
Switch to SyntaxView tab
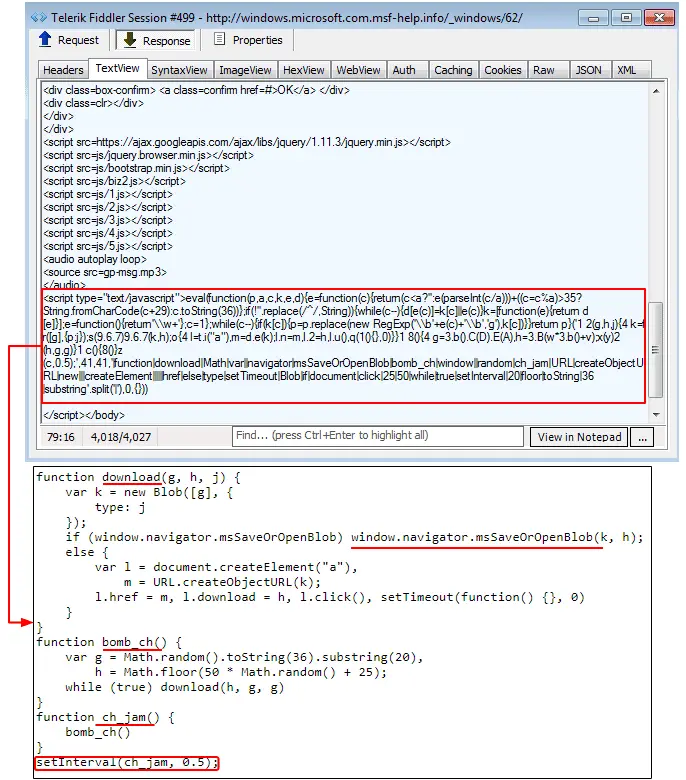[179, 70]
